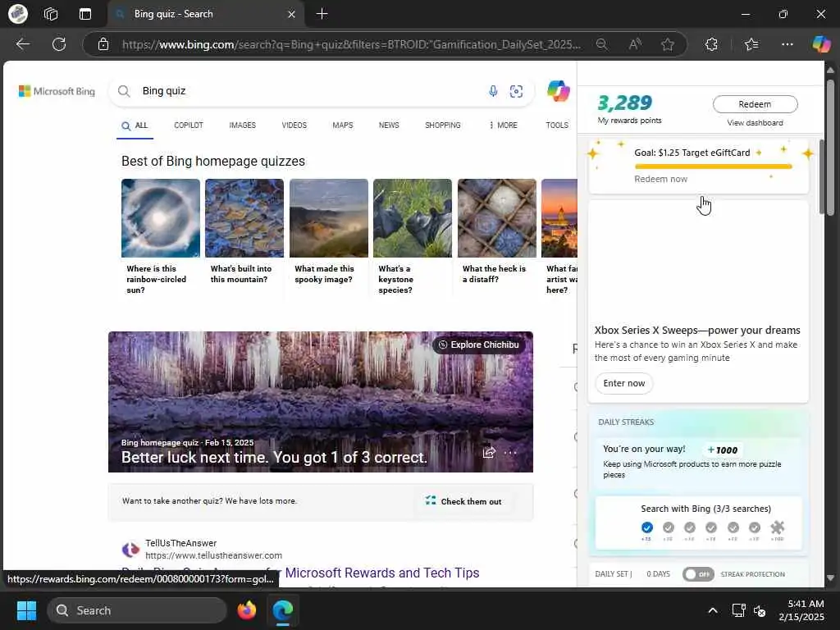Screen dimensions: 840x630
Task: Click the puzzle piece reward icon
Action: (778, 527)
